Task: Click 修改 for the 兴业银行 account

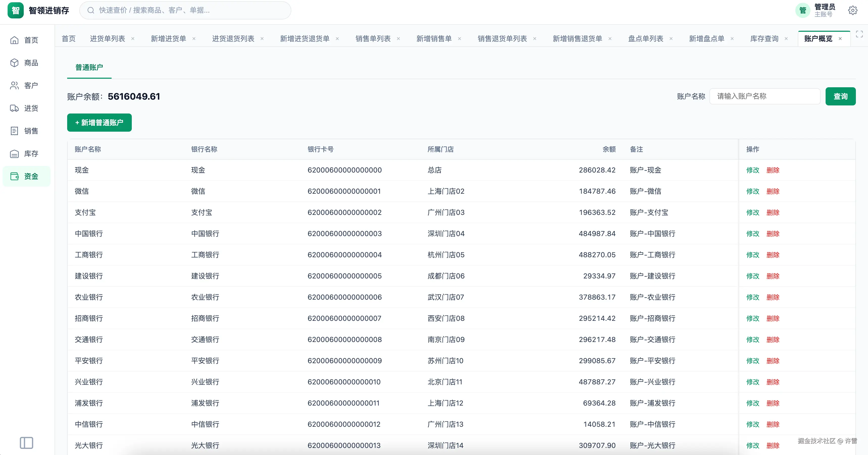Action: pyautogui.click(x=753, y=382)
